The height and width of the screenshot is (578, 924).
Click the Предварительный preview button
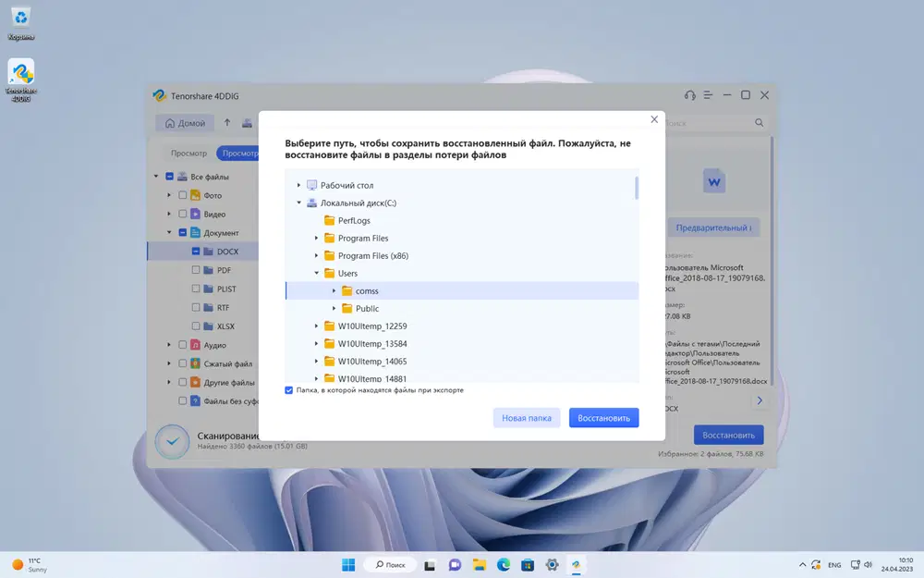[x=713, y=228]
